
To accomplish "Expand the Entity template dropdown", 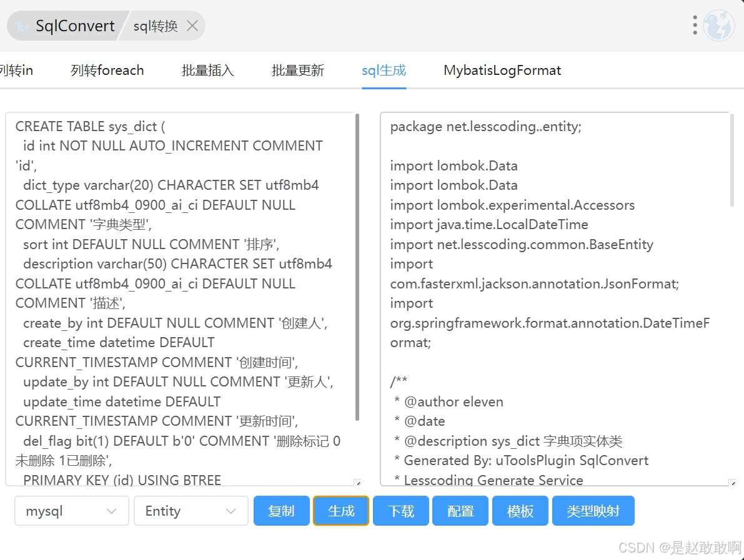I will point(191,511).
